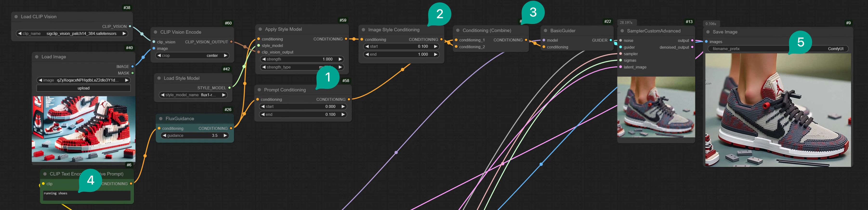Click the sigmas input port on SamplerCustomAdvanced

point(621,60)
